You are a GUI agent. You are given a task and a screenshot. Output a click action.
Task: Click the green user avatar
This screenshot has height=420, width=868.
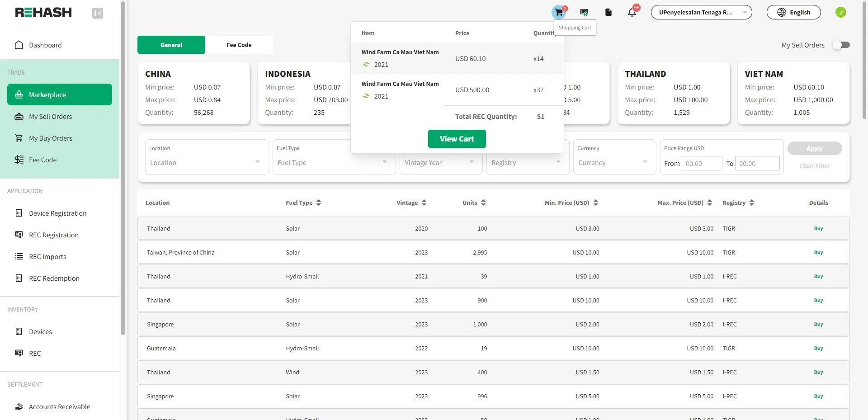click(x=840, y=12)
